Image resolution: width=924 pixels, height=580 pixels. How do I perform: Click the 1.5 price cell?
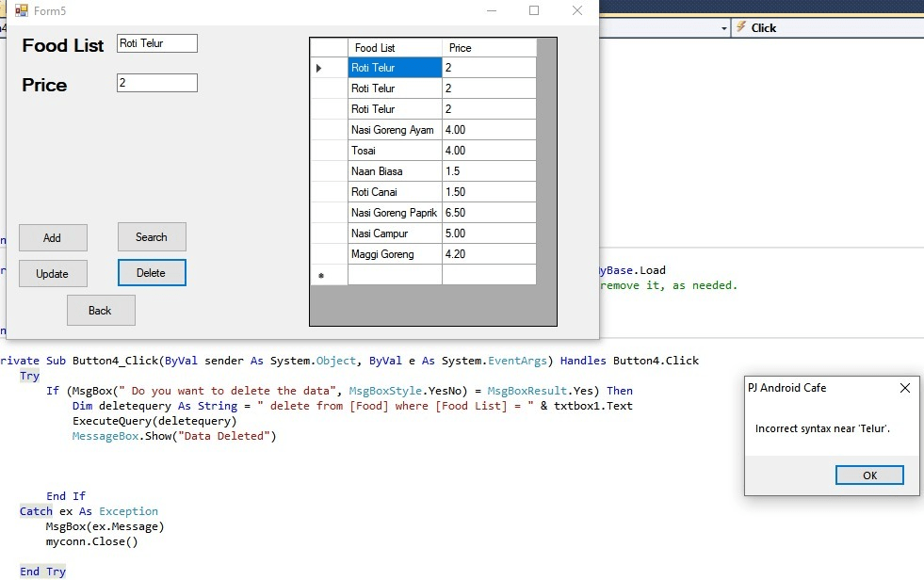(489, 171)
